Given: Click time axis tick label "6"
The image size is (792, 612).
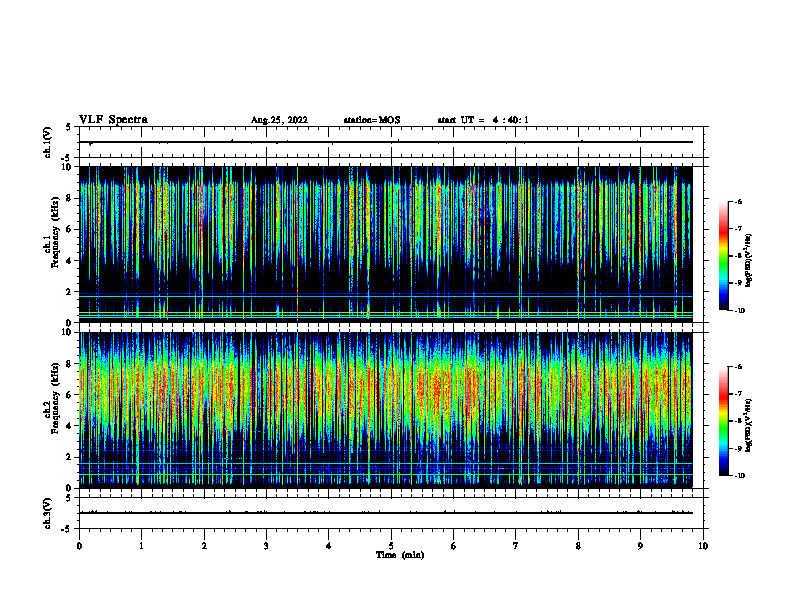Looking at the screenshot, I should [453, 546].
